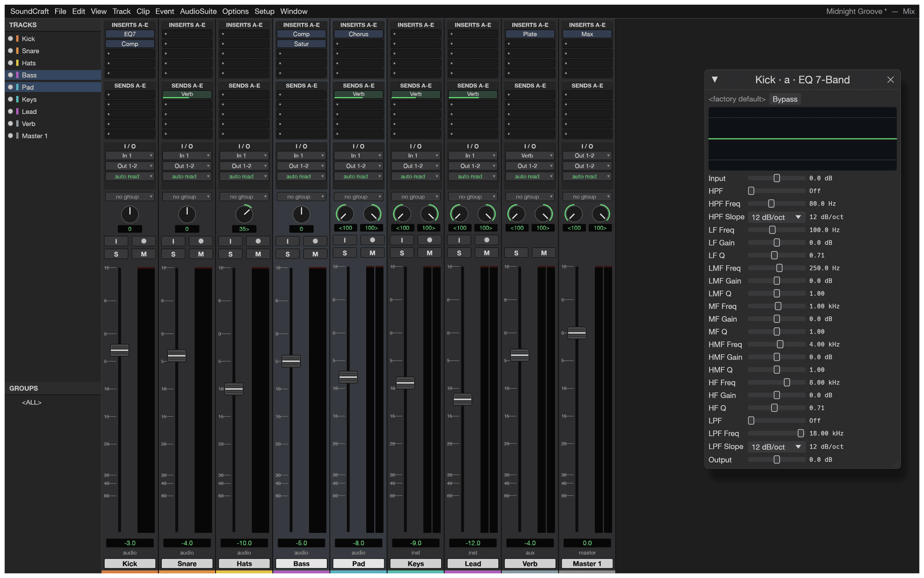Screen dimensions: 924x578
Task: Open the Verb track input selector
Action: coord(530,156)
